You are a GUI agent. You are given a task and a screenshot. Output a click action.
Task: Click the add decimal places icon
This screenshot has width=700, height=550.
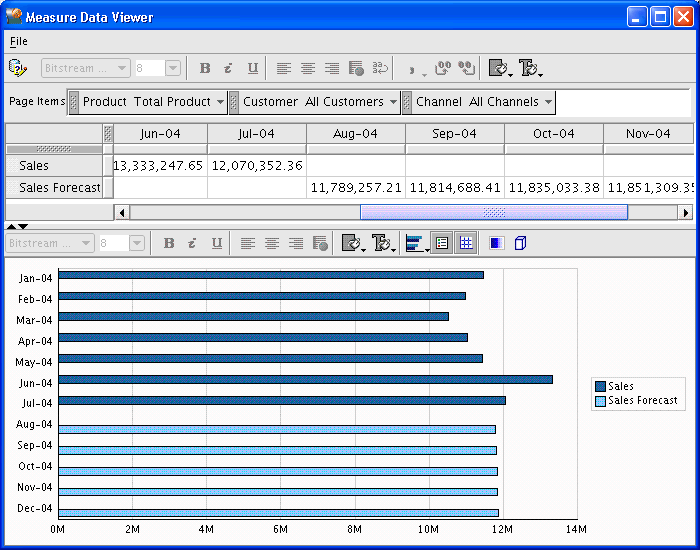pyautogui.click(x=443, y=68)
